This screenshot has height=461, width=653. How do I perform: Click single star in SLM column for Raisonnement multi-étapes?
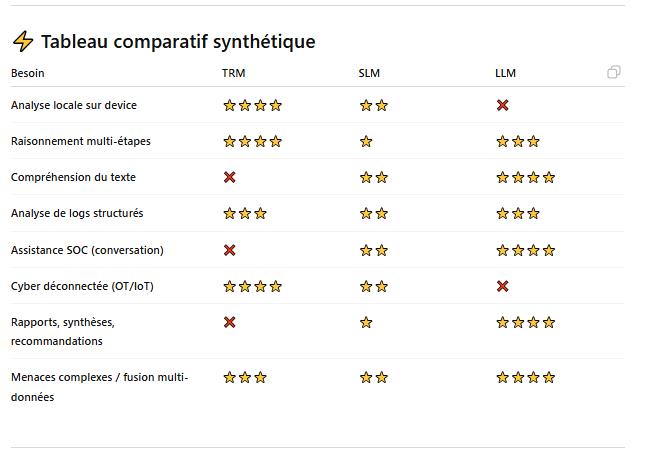(x=366, y=141)
